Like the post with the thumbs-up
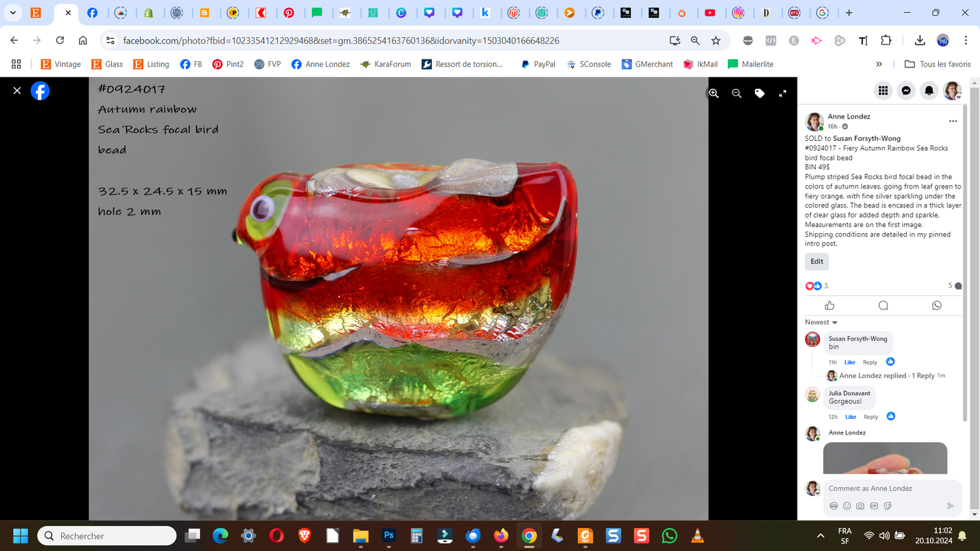 (829, 305)
